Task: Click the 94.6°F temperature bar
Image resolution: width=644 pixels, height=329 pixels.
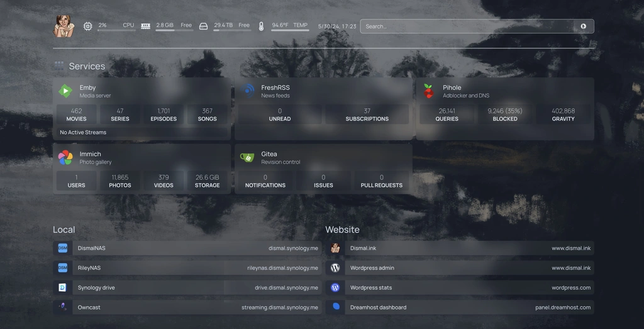Action: pyautogui.click(x=290, y=30)
